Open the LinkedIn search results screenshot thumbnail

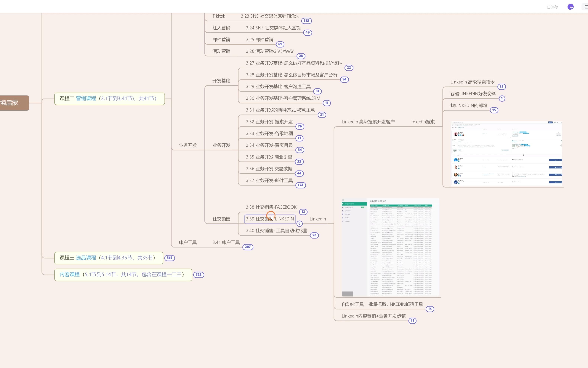click(506, 154)
